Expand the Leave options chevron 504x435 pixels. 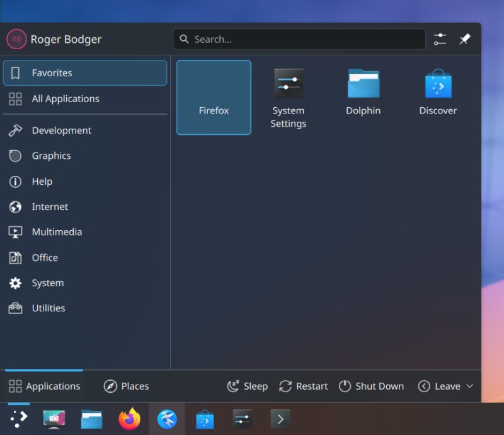pos(470,386)
